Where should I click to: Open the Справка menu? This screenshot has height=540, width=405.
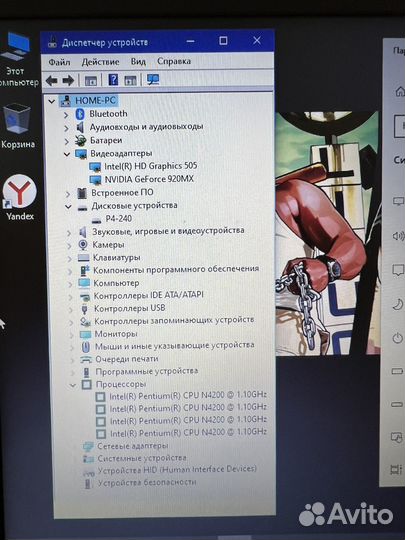[174, 61]
